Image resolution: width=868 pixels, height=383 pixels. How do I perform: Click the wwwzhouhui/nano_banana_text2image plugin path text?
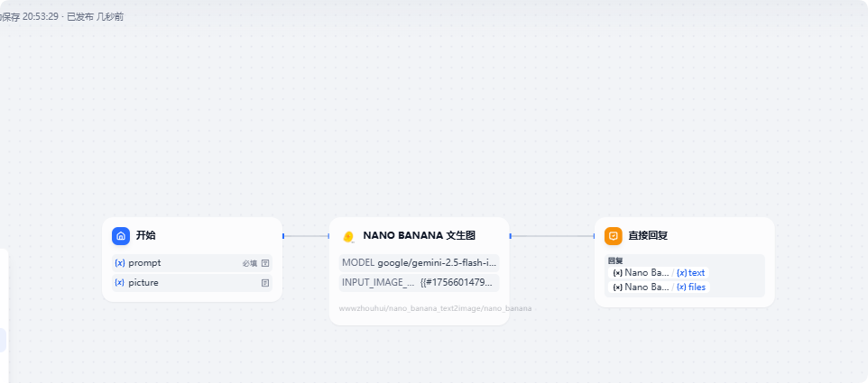pos(435,308)
